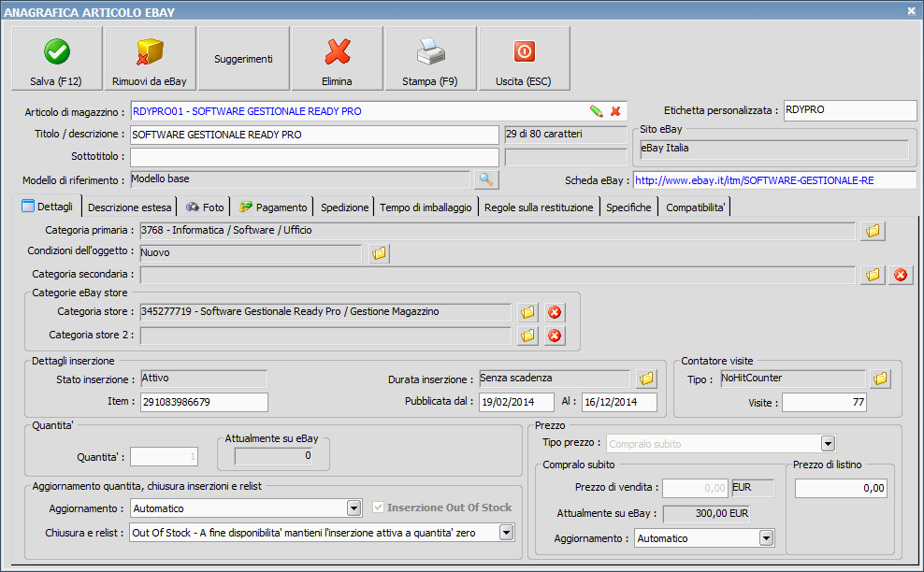Open folder icon for Durata inserzione

[x=646, y=379]
